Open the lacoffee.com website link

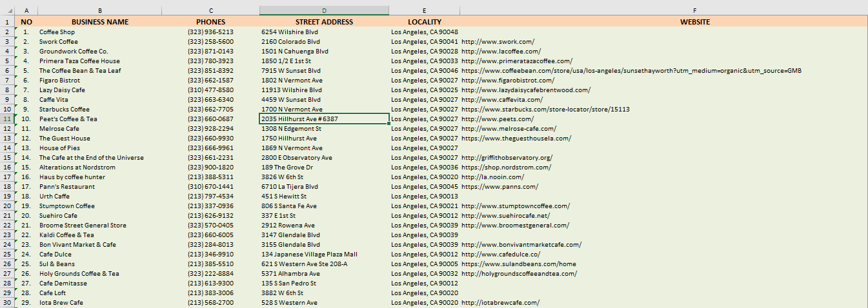coord(501,51)
